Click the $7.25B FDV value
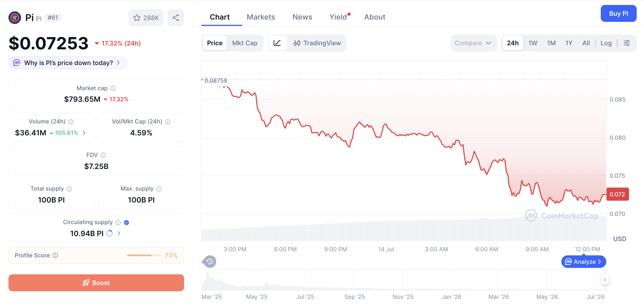 96,166
